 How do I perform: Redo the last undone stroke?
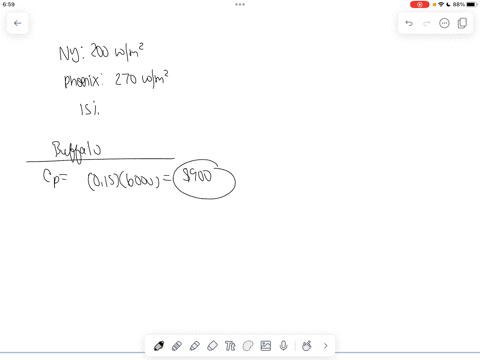coord(426,23)
